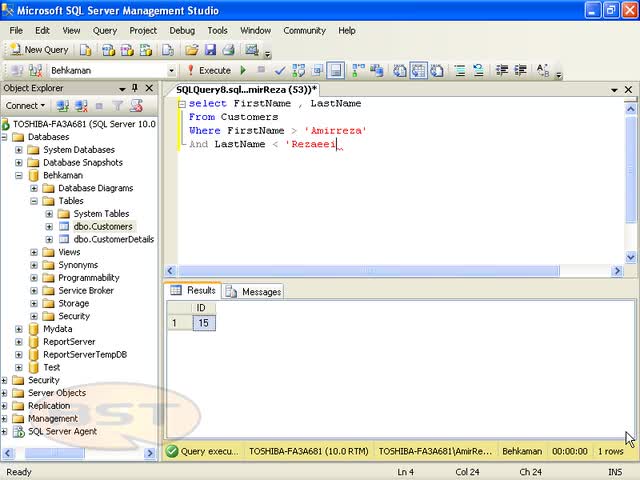Switch to the Messages tab
Image resolution: width=640 pixels, height=480 pixels.
[x=253, y=291]
